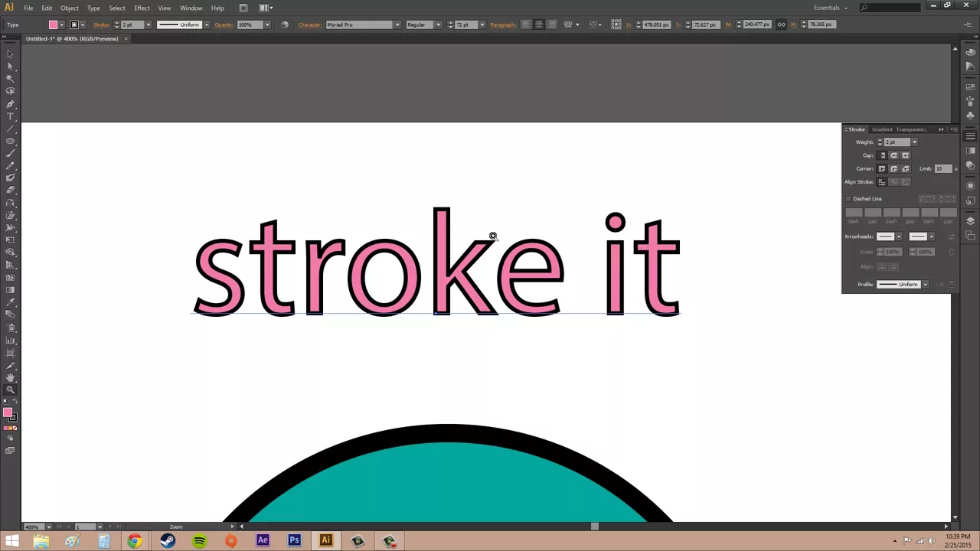Open Spotify from the taskbar
Viewport: 980px width, 551px height.
coord(199,541)
